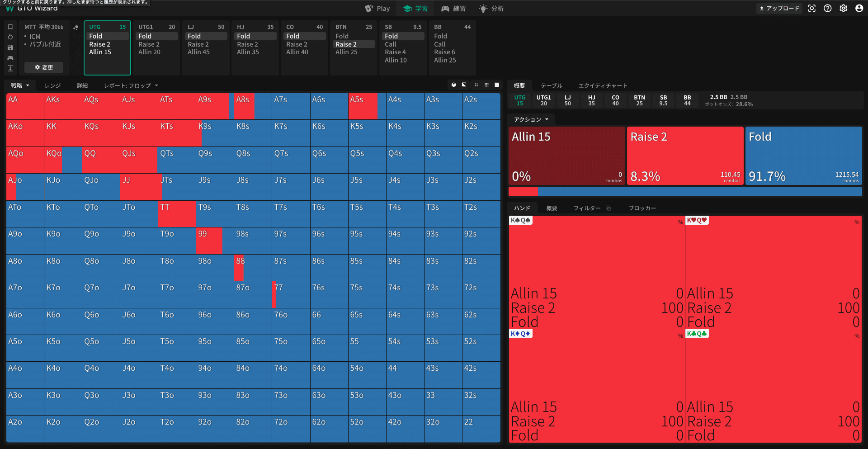Select CO Allin 40 action

(305, 52)
